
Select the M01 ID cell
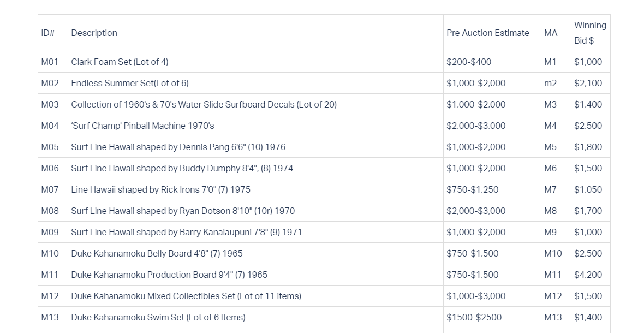(50, 62)
